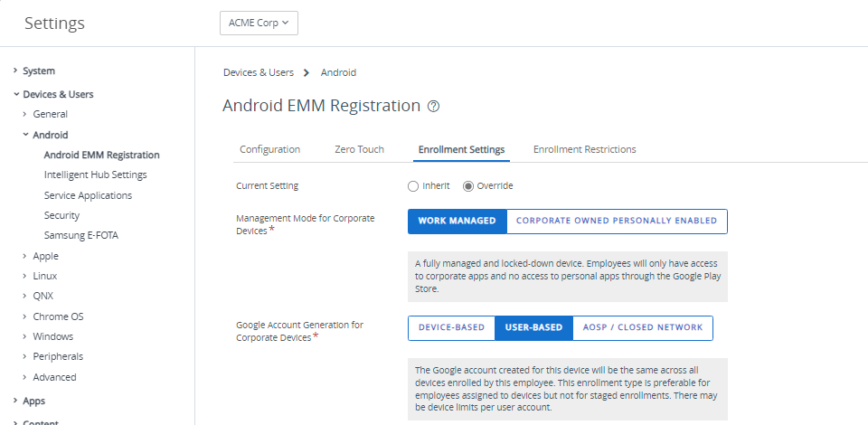Screen dimensions: 868x425
Task: Open Samsung E-FOTA settings page
Action: 80,235
